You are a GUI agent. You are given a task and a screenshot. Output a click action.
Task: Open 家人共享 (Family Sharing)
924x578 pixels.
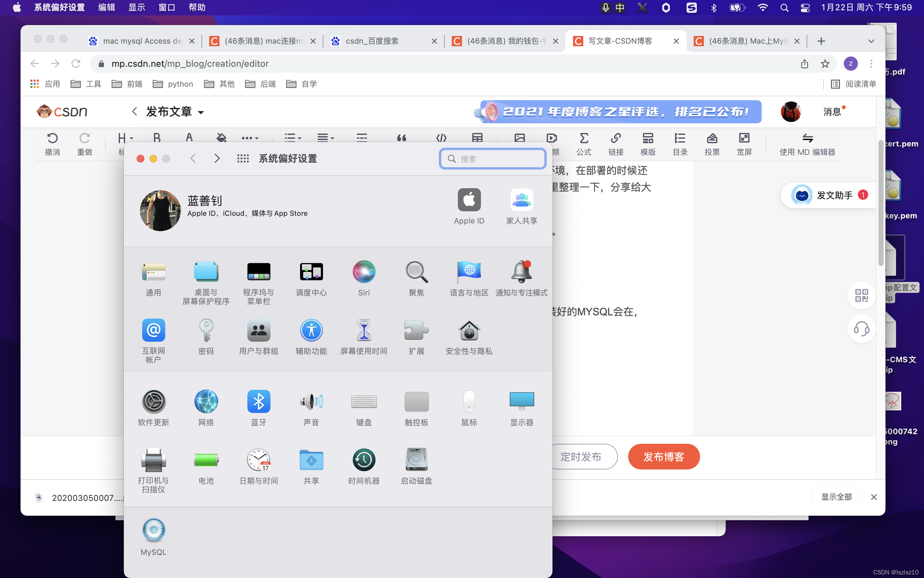pos(522,206)
